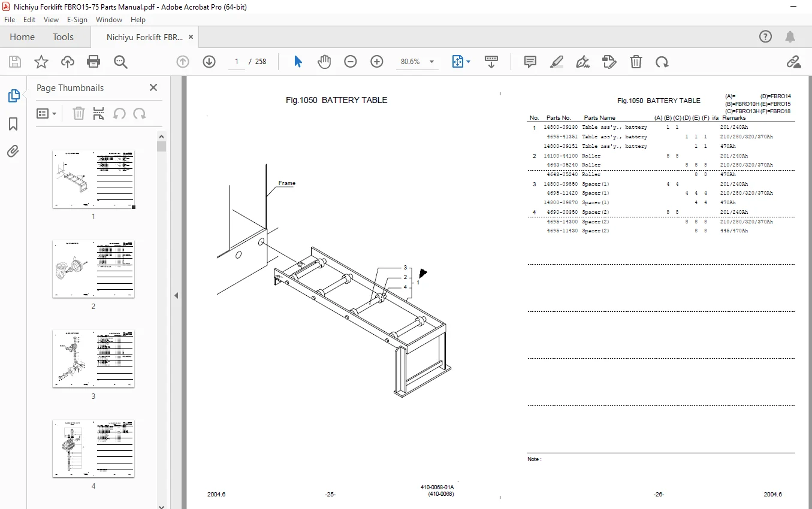Viewport: 812px width, 509px height.
Task: Open the Page Thumbnails sidebar icon
Action: (x=13, y=96)
